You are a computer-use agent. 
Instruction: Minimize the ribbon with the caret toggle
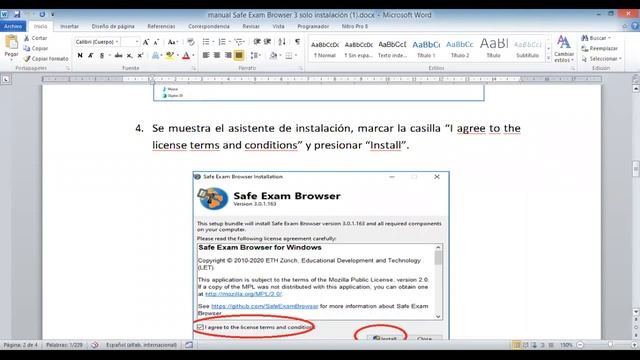pyautogui.click(x=625, y=26)
